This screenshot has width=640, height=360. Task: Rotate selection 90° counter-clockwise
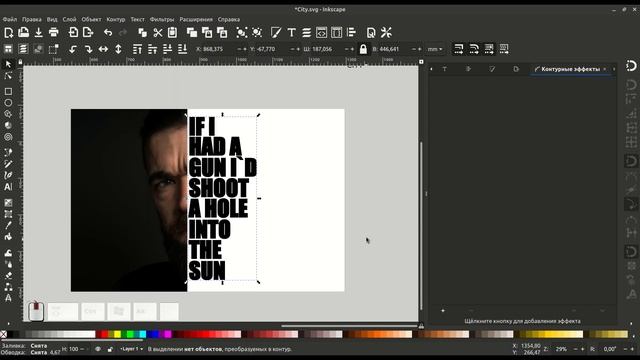(73, 49)
